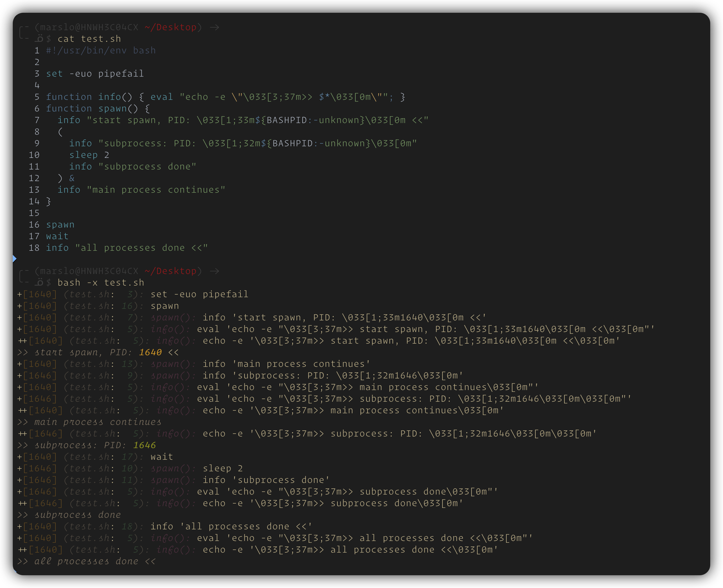
Task: Click the 'sleep 2' command on script line 10
Action: click(x=89, y=155)
